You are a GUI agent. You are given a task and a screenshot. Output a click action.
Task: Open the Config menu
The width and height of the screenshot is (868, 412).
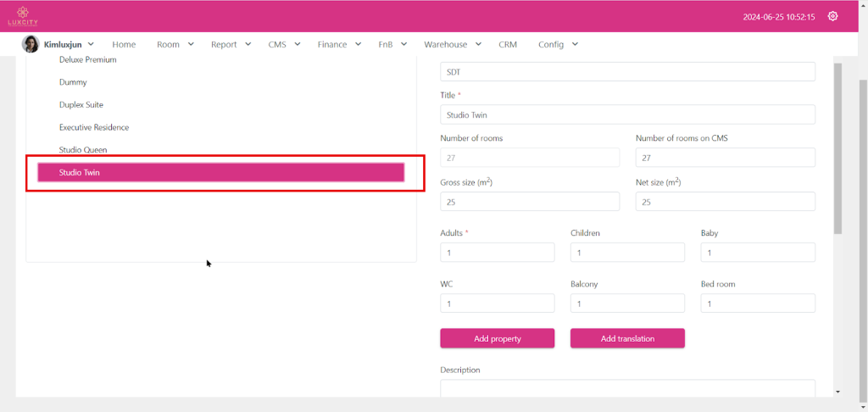pos(558,44)
